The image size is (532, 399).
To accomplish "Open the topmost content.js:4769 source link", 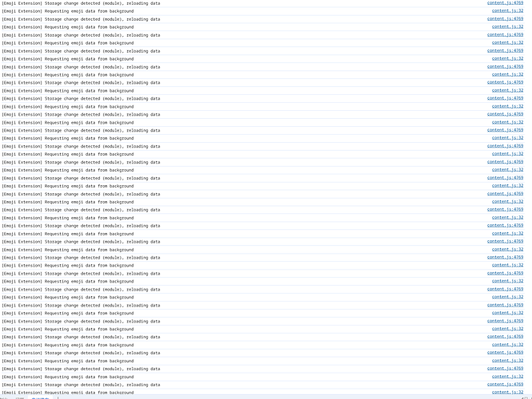I will click(x=505, y=2).
